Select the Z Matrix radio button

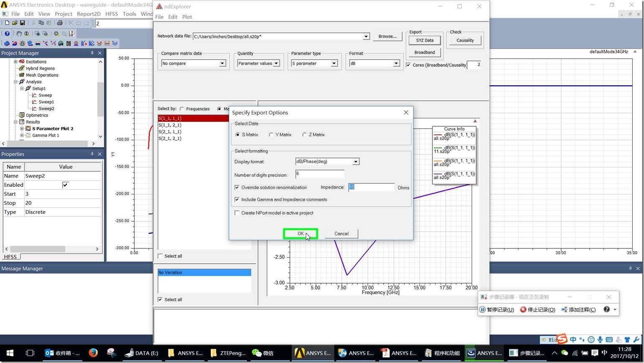point(304,135)
